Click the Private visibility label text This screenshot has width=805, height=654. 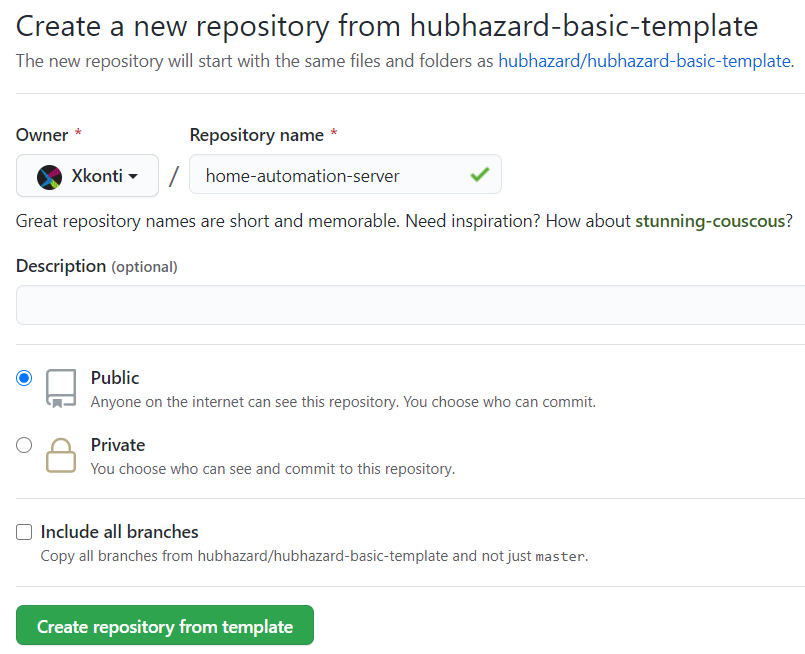[x=119, y=444]
